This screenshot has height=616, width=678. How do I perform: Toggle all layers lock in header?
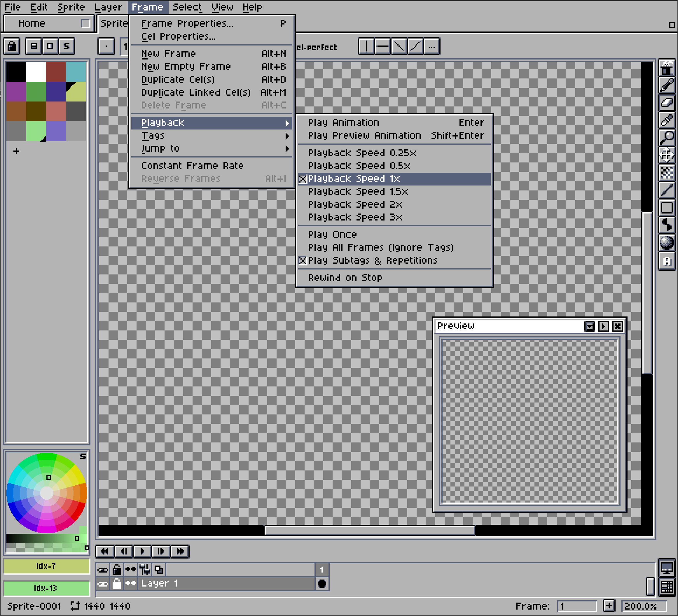point(117,569)
